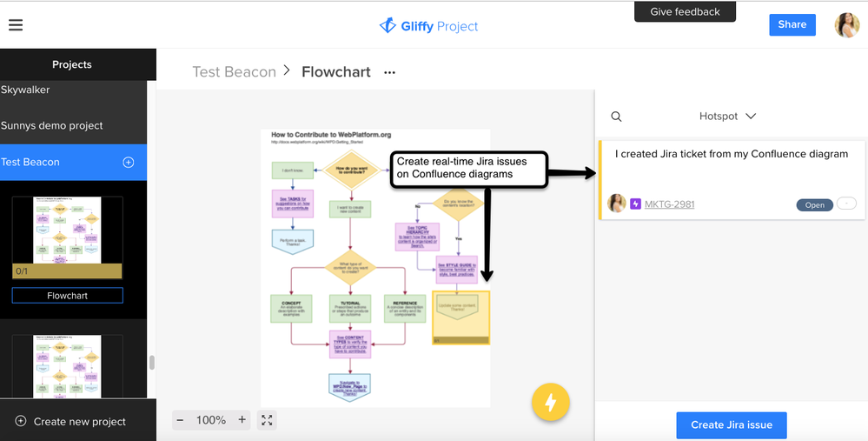Screen dimensions: 868x441
Task: Click the See STYLE GUIDE box
Action: pos(457,270)
